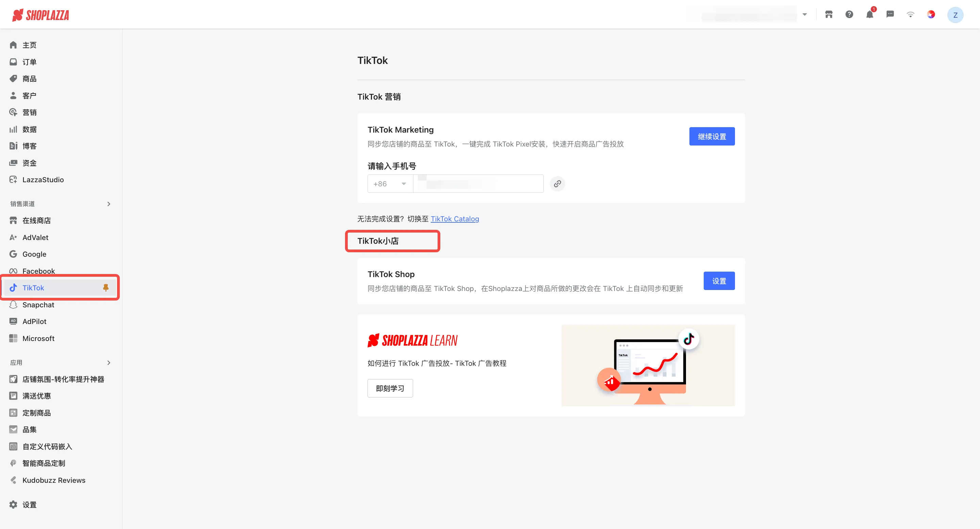
Task: Click the phone number input field
Action: 478,184
